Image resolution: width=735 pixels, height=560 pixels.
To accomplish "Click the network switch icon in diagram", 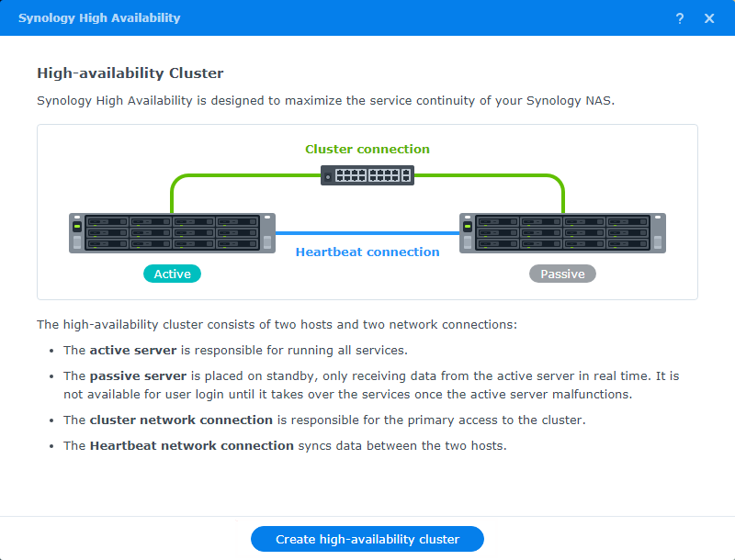I will (x=367, y=175).
